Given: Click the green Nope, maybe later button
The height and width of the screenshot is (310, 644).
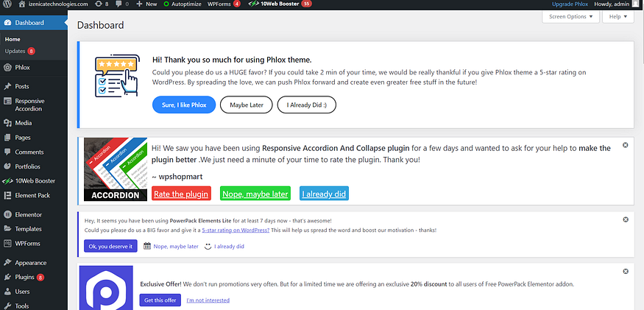Looking at the screenshot, I should (255, 194).
